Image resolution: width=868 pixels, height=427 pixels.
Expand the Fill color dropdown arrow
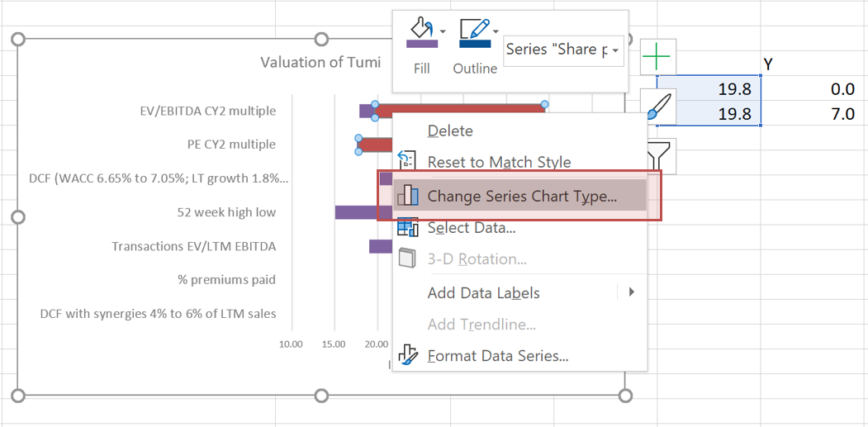point(443,31)
